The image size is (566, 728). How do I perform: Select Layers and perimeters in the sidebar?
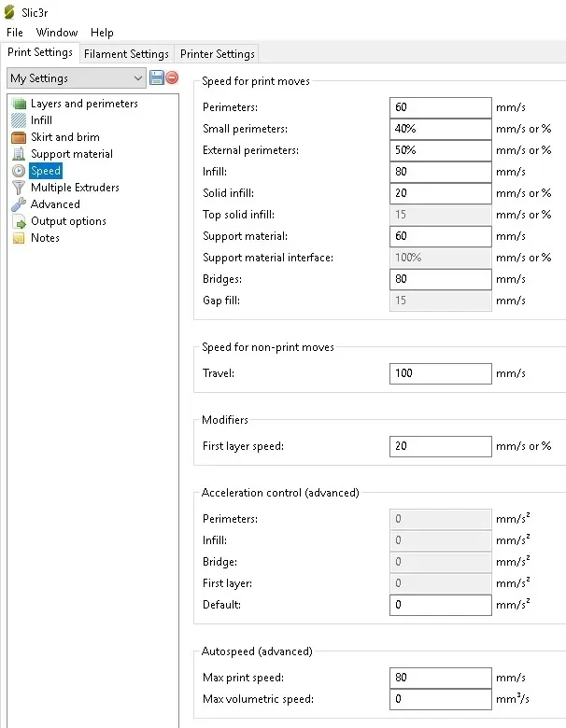point(84,104)
